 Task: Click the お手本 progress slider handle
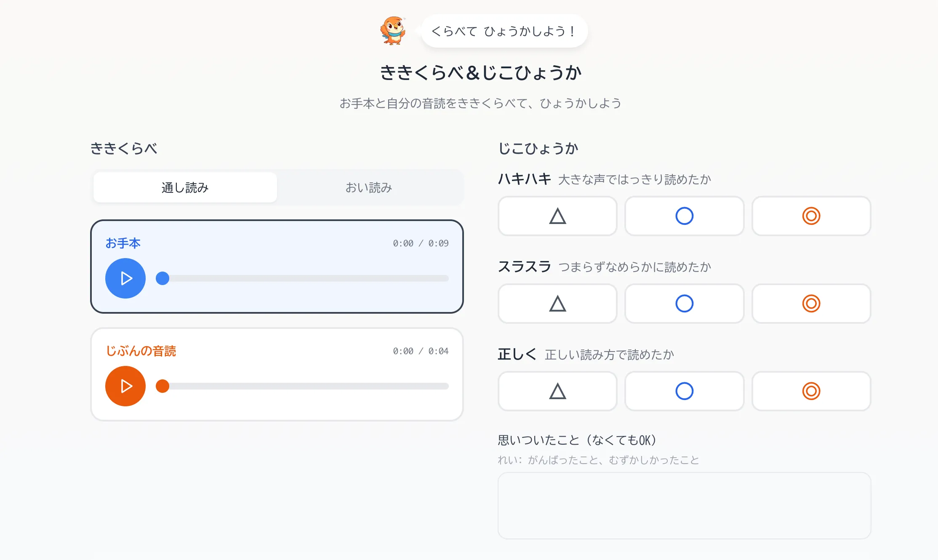point(163,278)
